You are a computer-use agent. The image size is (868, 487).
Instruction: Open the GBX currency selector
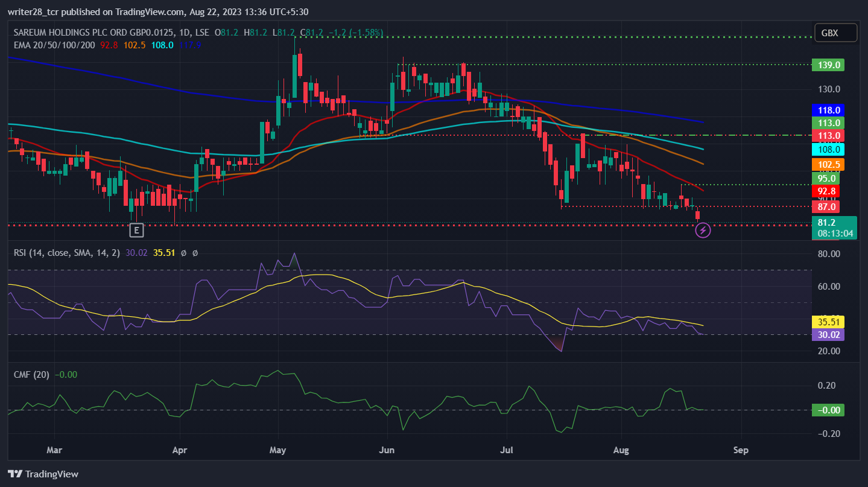[835, 33]
